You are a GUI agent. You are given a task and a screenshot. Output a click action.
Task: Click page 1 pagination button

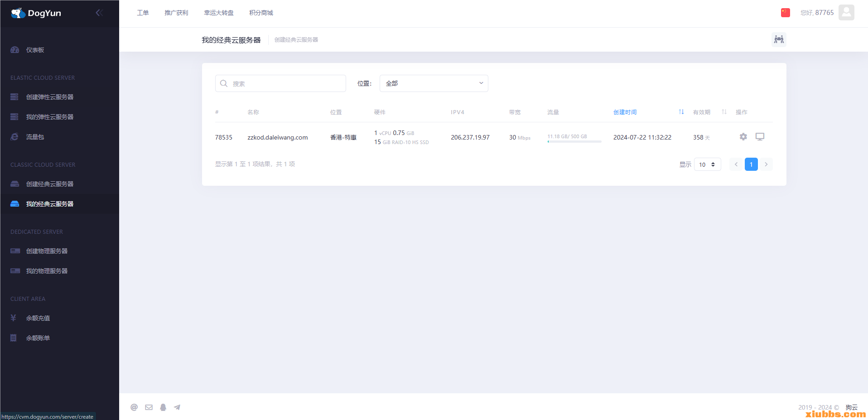751,164
